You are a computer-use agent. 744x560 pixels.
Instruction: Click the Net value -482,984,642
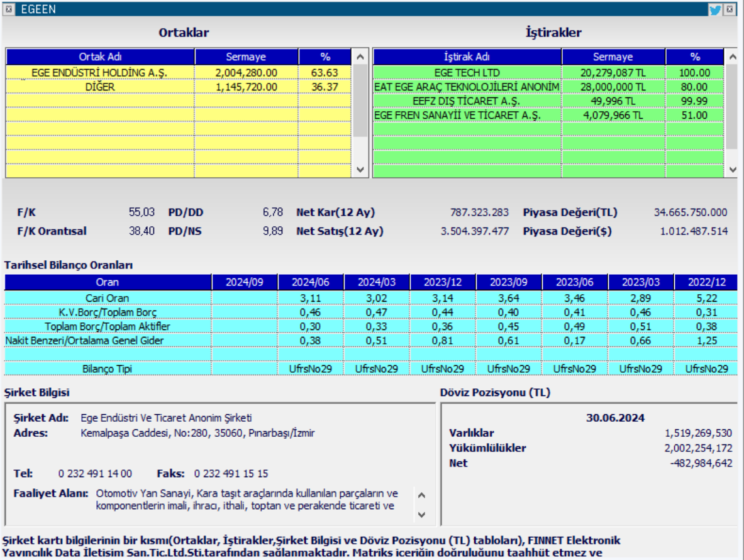[701, 463]
